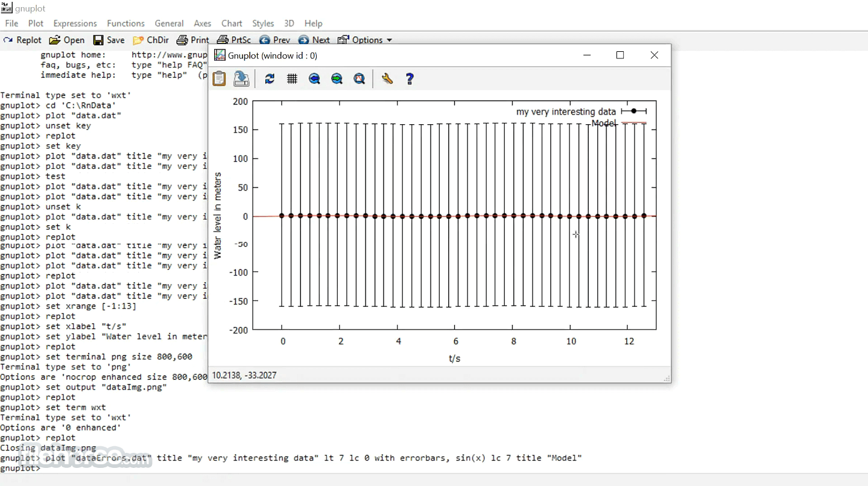Open the 3D menu
Image resolution: width=868 pixels, height=486 pixels.
289,24
